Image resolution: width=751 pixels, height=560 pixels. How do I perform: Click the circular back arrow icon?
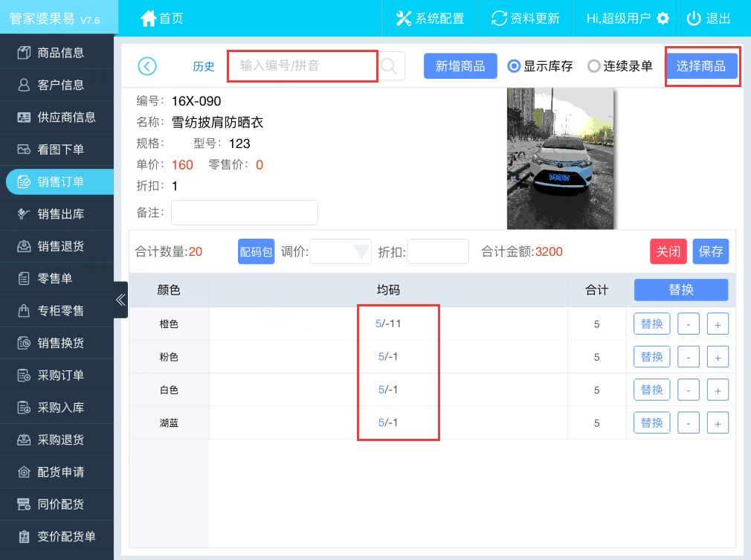click(x=147, y=66)
